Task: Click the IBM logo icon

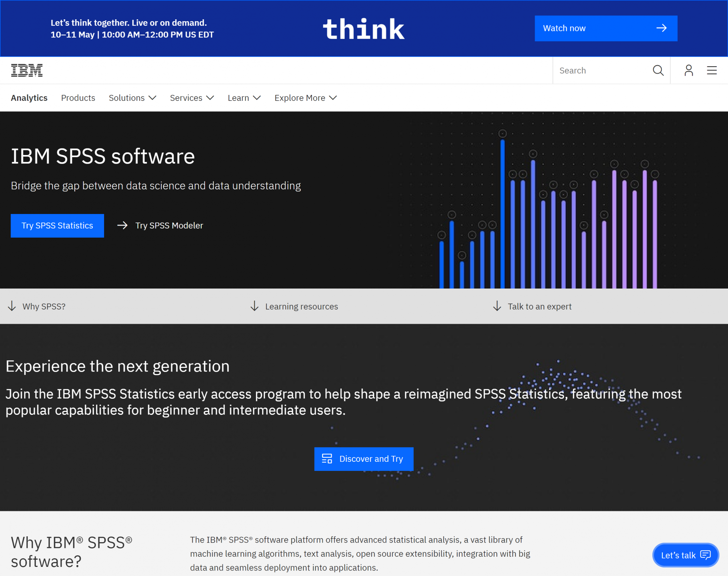Action: (27, 70)
